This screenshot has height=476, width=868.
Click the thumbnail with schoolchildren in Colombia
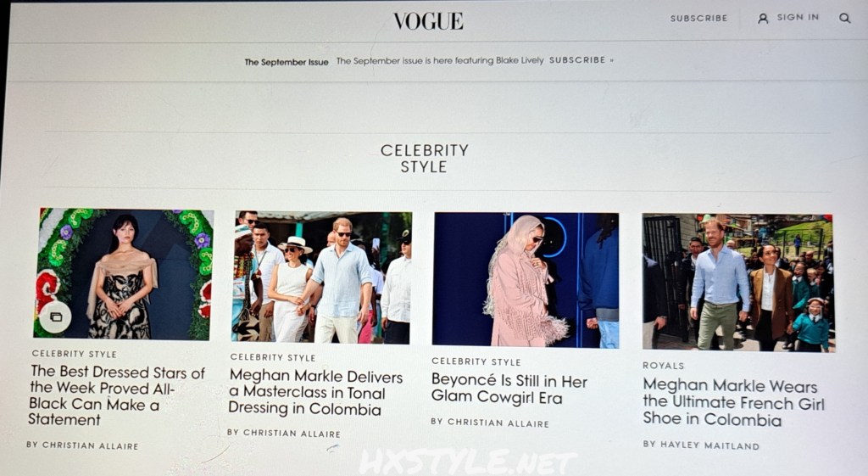(x=738, y=282)
